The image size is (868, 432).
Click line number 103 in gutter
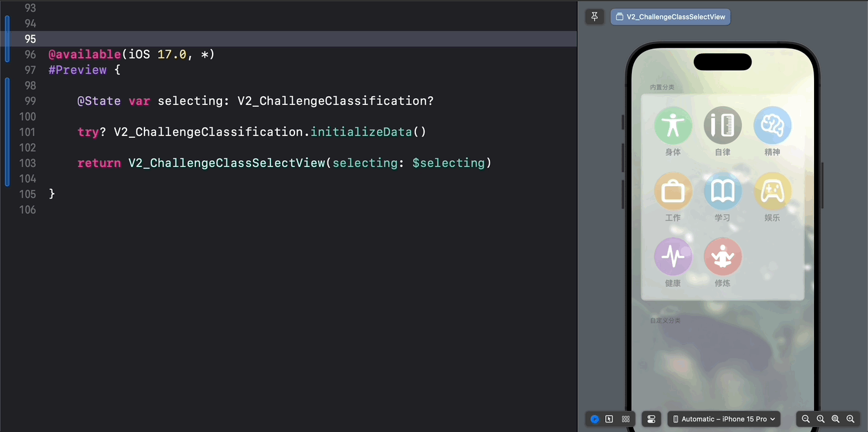(x=27, y=163)
